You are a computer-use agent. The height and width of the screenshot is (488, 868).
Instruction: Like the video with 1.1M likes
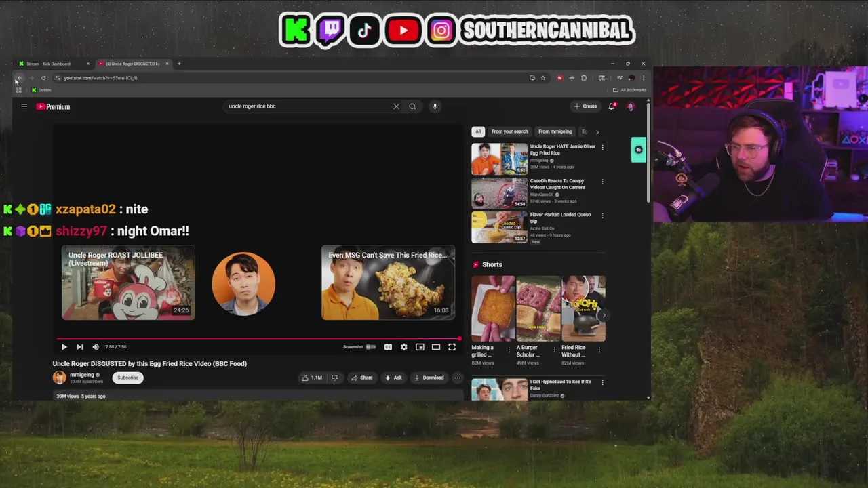click(312, 378)
